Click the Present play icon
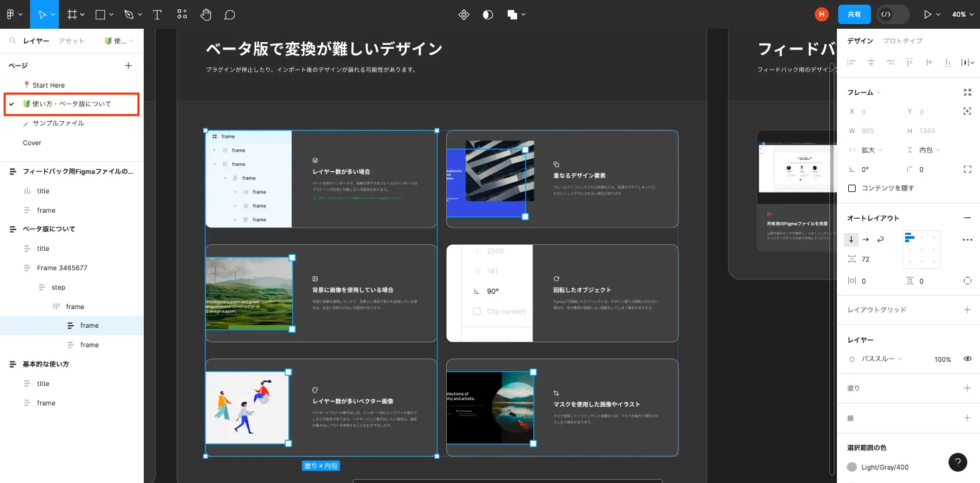The height and width of the screenshot is (483, 980). pyautogui.click(x=927, y=14)
